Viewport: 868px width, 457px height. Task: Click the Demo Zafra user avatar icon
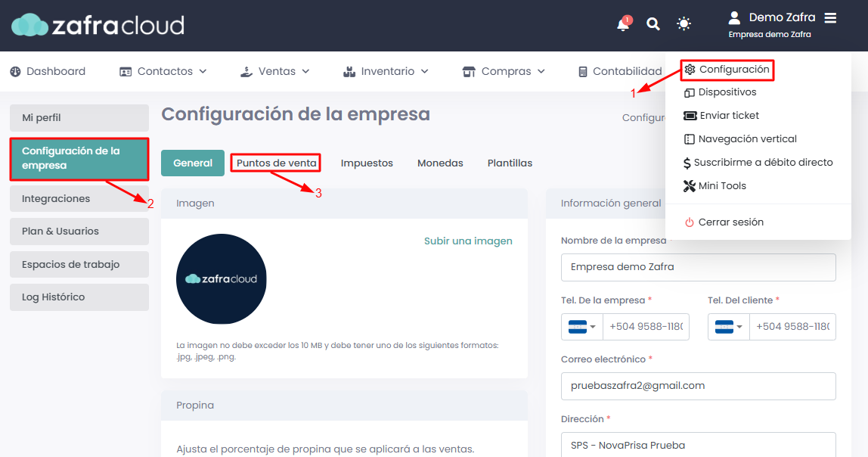pyautogui.click(x=734, y=17)
